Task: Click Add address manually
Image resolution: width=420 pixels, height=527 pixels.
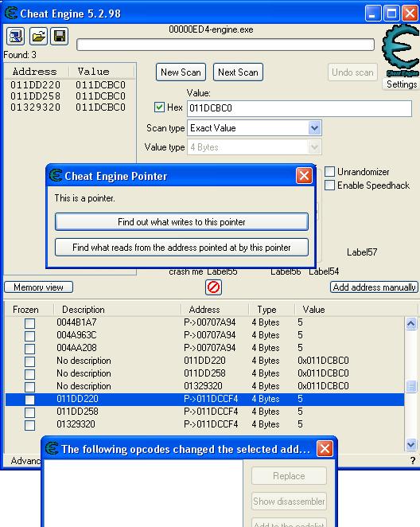Action: pos(374,287)
